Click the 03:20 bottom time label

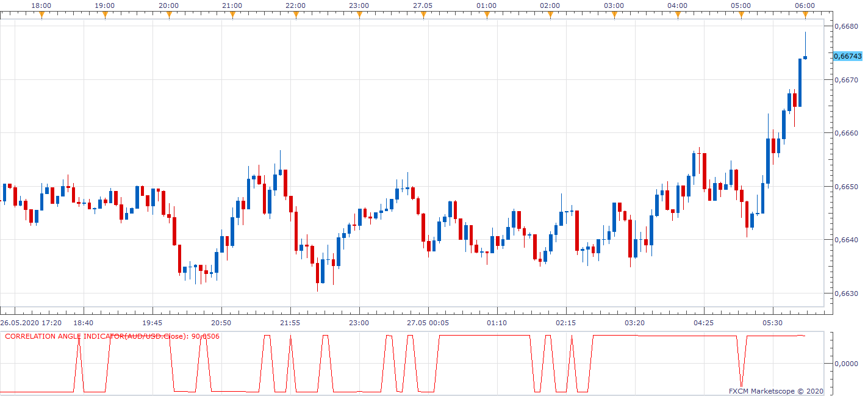635,322
